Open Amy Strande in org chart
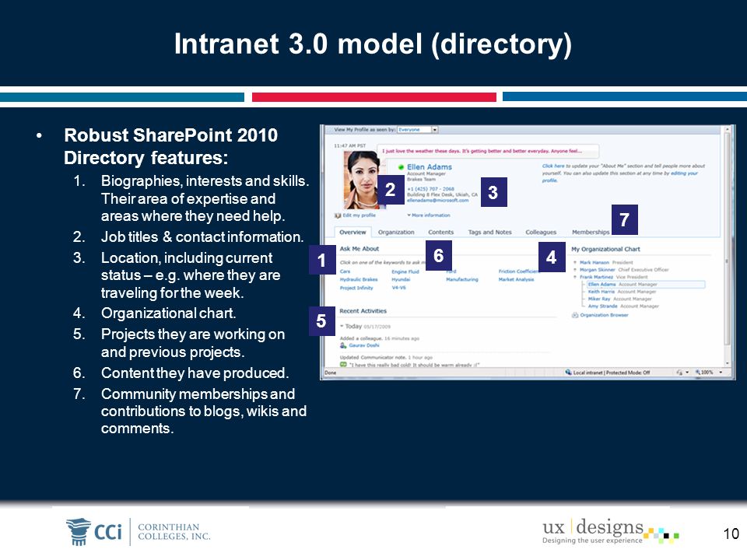 point(602,306)
